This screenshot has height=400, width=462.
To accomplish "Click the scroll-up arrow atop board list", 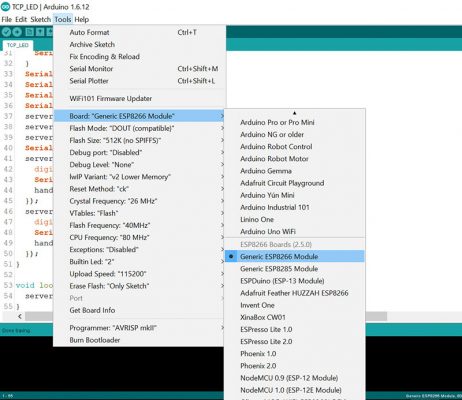I will click(x=294, y=113).
